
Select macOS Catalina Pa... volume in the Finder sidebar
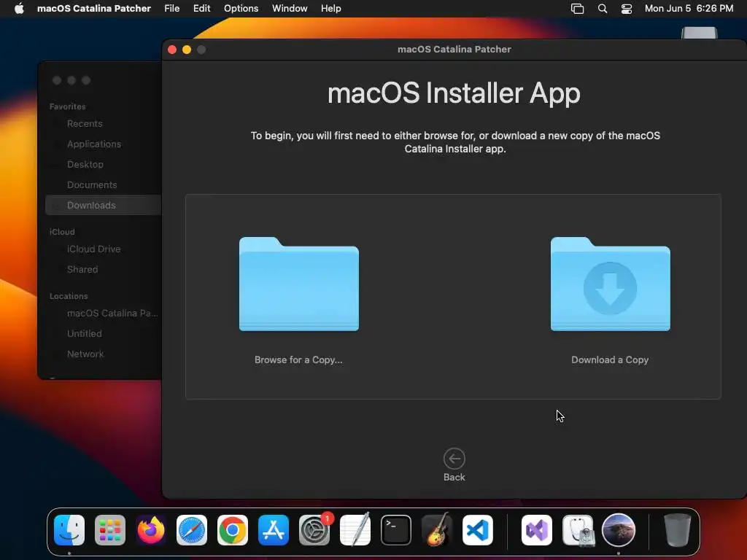coord(112,314)
